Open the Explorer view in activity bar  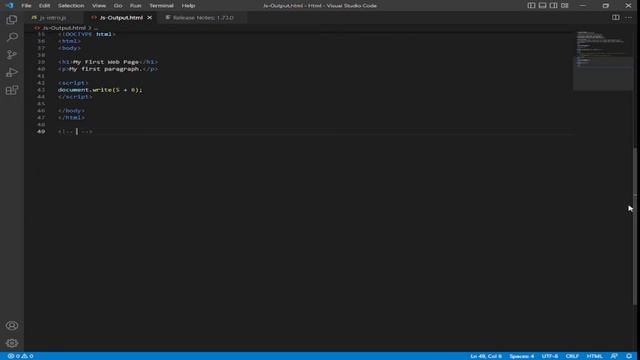(12, 20)
